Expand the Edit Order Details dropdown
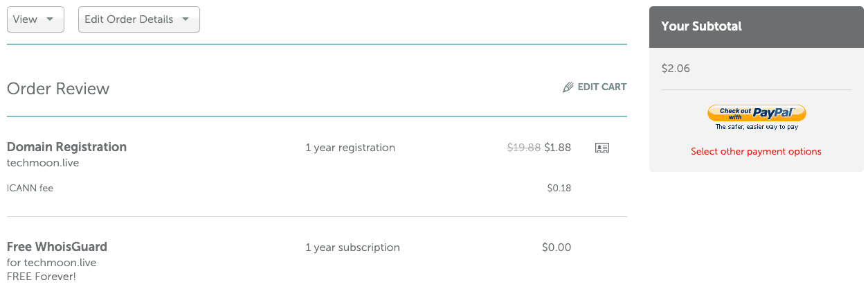Screen dimensions: 868x287 [x=139, y=19]
